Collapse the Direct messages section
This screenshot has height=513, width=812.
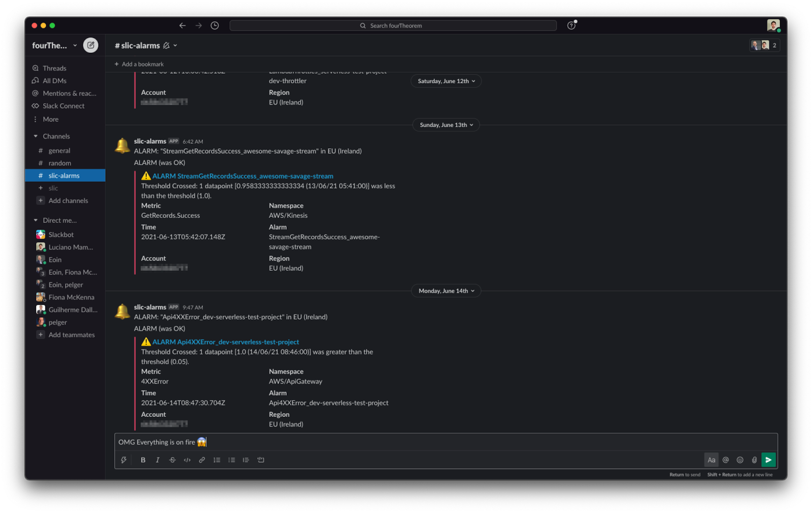pyautogui.click(x=36, y=220)
